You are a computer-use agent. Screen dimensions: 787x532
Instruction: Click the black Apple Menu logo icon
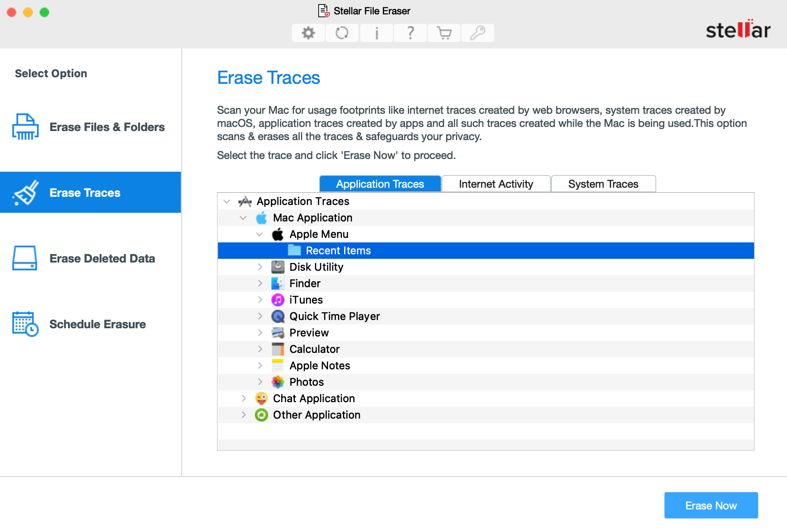click(x=278, y=234)
